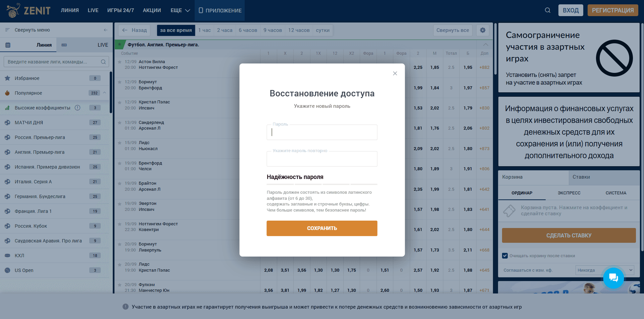Open the ЕЩЕ dropdown menu
Viewport: 644px width, 319px height.
pos(180,10)
